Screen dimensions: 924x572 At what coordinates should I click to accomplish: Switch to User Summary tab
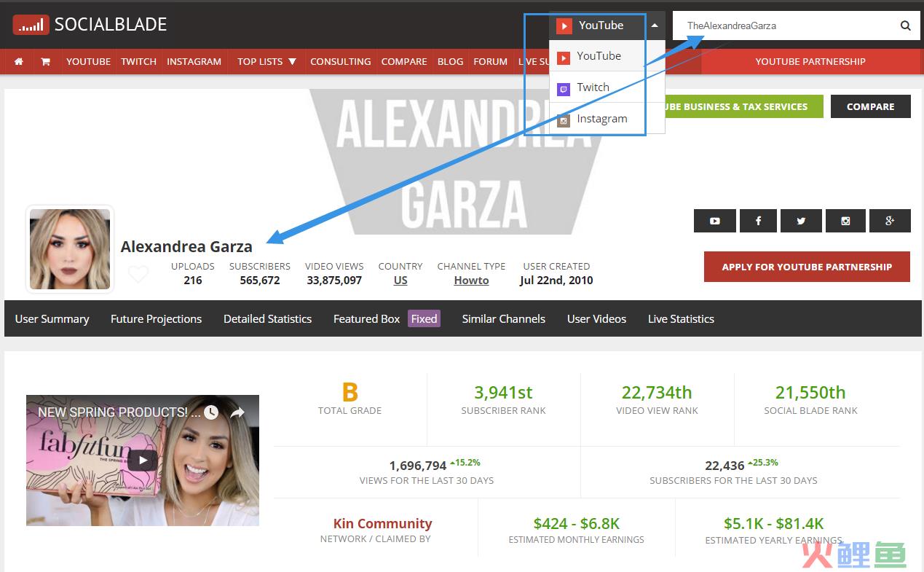point(52,318)
